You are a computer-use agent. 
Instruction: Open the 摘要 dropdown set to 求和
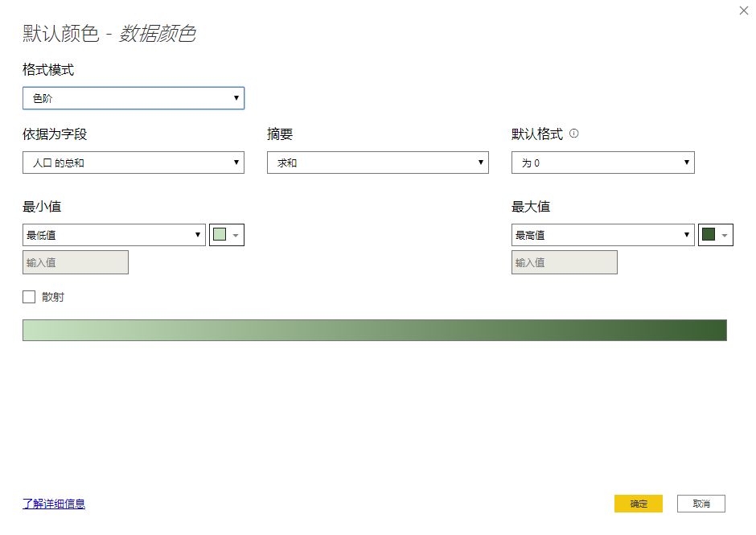tap(377, 163)
